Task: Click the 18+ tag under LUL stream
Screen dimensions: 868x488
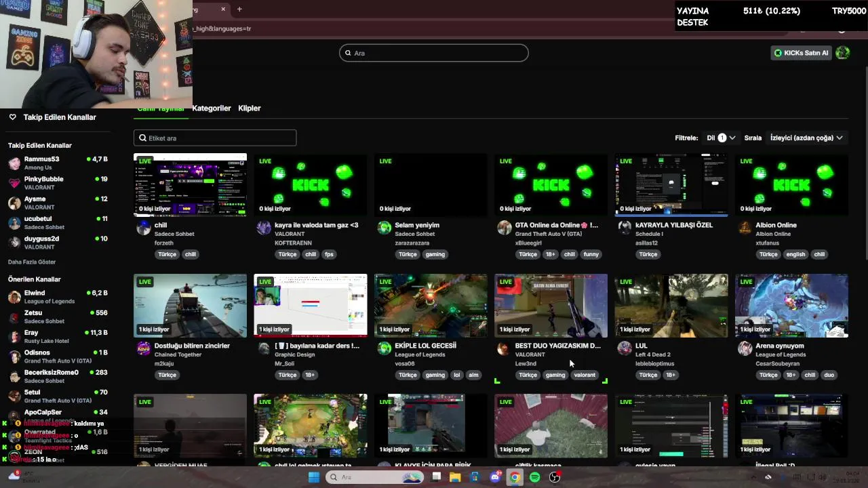Action: (670, 375)
